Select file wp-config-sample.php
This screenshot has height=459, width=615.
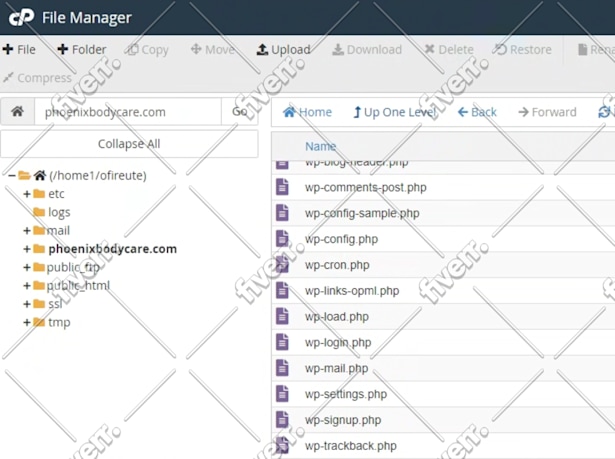pos(362,213)
